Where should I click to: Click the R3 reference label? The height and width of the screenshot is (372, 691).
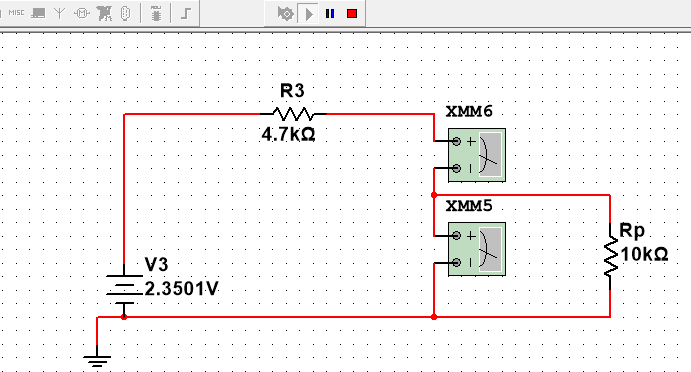[x=292, y=91]
